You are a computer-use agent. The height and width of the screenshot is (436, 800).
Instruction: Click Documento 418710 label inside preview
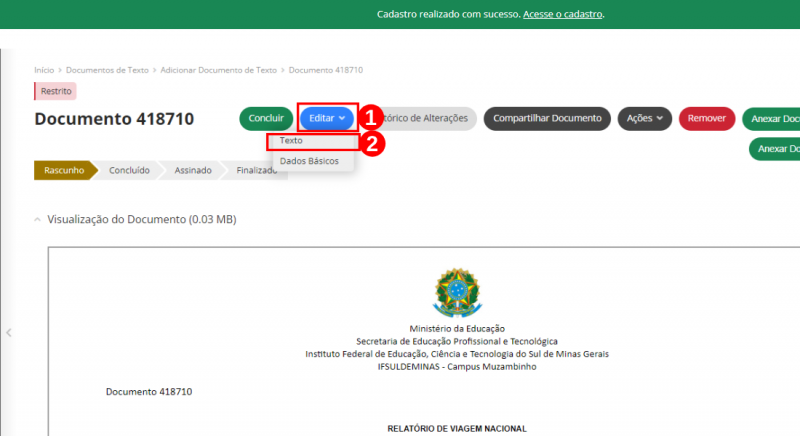click(149, 392)
